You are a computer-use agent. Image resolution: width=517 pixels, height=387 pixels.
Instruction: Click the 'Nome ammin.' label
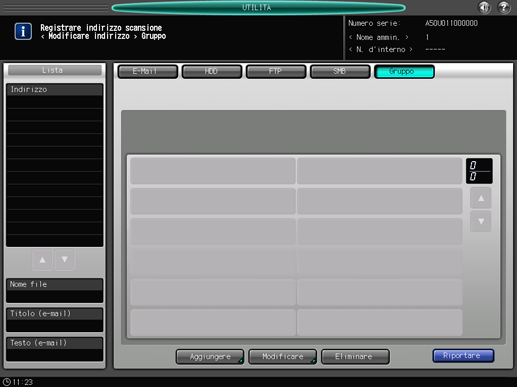(378, 37)
